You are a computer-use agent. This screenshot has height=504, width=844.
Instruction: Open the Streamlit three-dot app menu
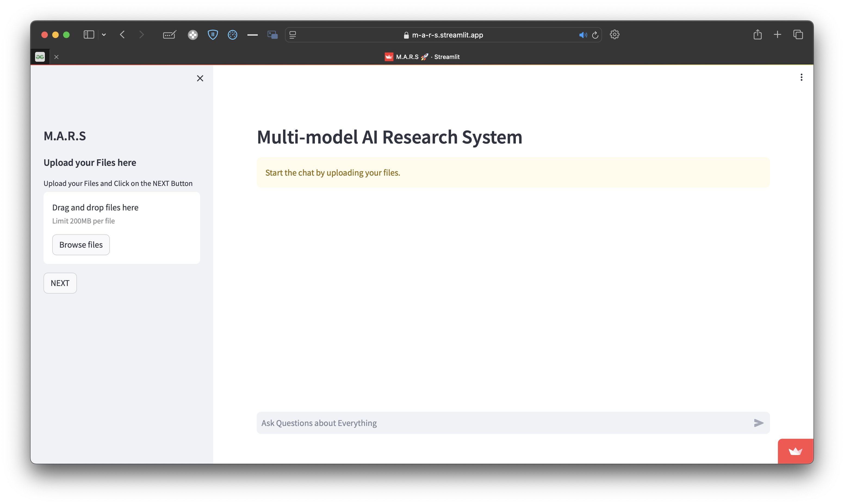pyautogui.click(x=801, y=77)
